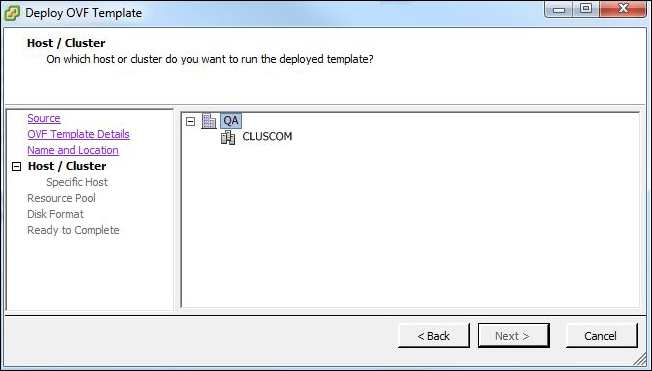Collapse the QA datacenter tree node
The height and width of the screenshot is (371, 652).
[x=190, y=121]
